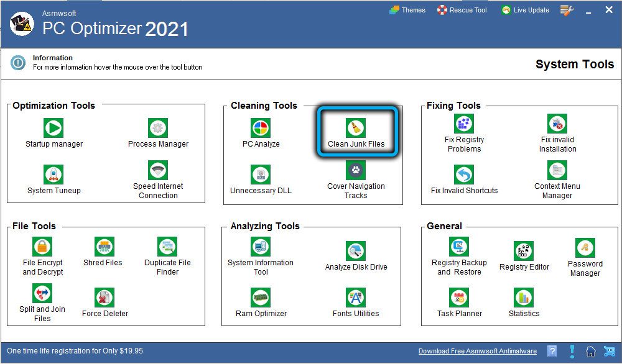This screenshot has width=622, height=364.
Task: Select the Fix Registry Problems icon
Action: tap(464, 124)
